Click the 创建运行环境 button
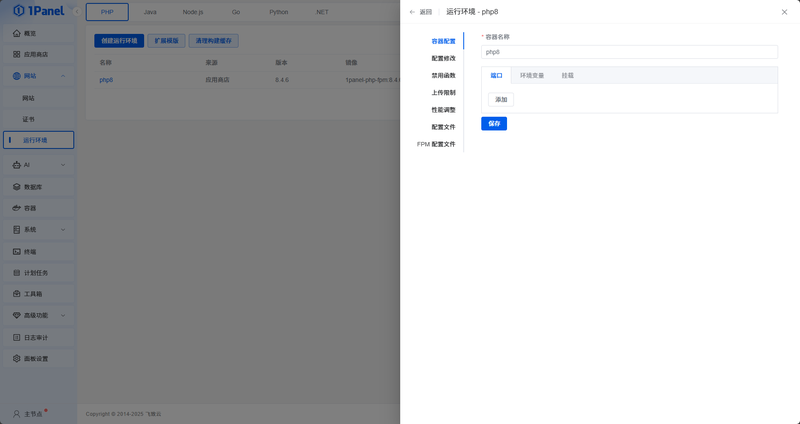800x424 pixels. point(119,41)
